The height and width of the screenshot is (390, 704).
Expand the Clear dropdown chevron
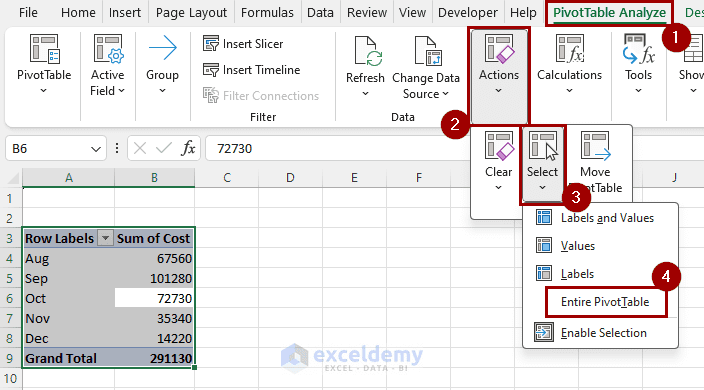pos(498,188)
